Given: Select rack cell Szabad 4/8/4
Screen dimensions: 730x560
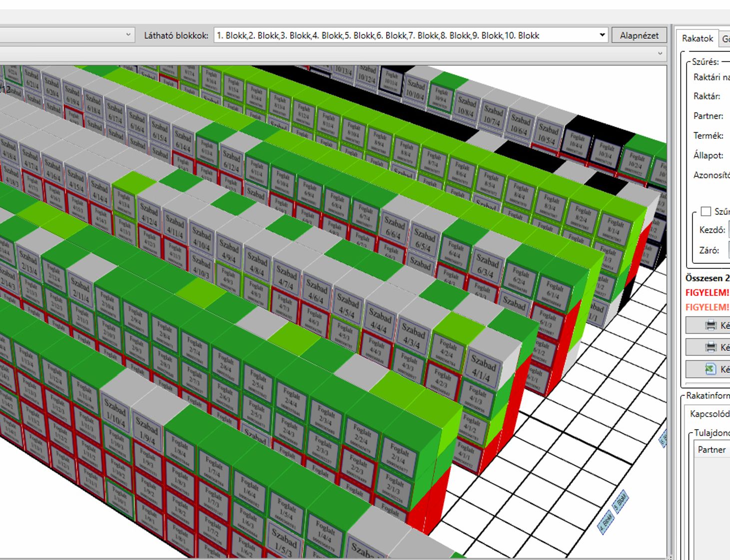Looking at the screenshot, I should click(x=257, y=265).
